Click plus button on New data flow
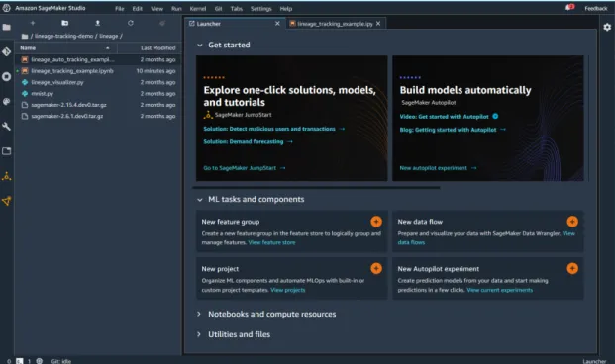Image resolution: width=615 pixels, height=364 pixels. coord(572,222)
